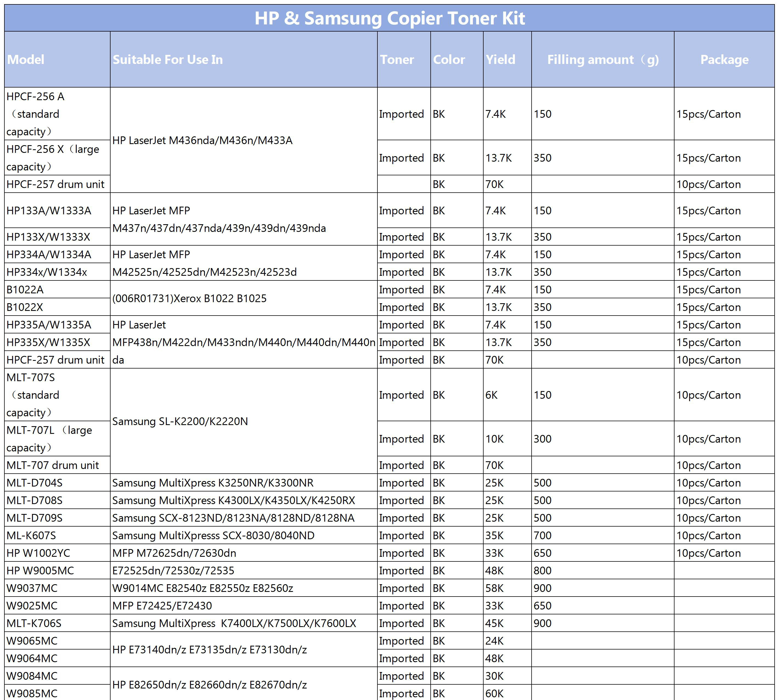779x700 pixels.
Task: Click the '700' filling amount cell
Action: [x=603, y=535]
